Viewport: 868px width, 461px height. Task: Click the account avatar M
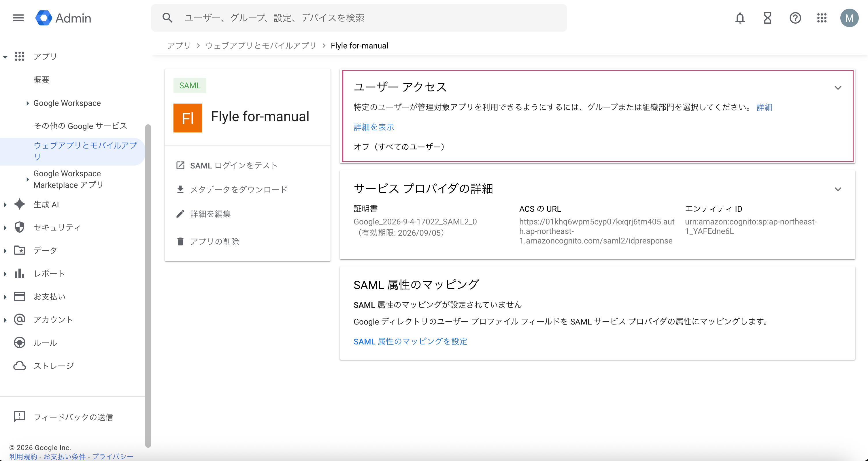[x=849, y=18]
